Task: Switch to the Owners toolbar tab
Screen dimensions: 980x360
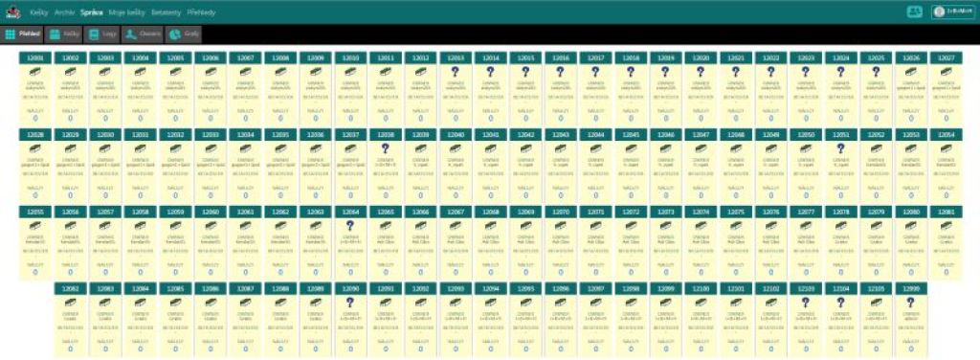Action: pyautogui.click(x=143, y=34)
